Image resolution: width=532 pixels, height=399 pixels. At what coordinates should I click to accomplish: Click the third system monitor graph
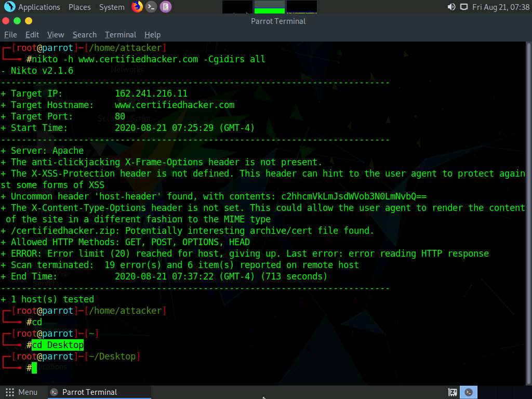(302, 7)
